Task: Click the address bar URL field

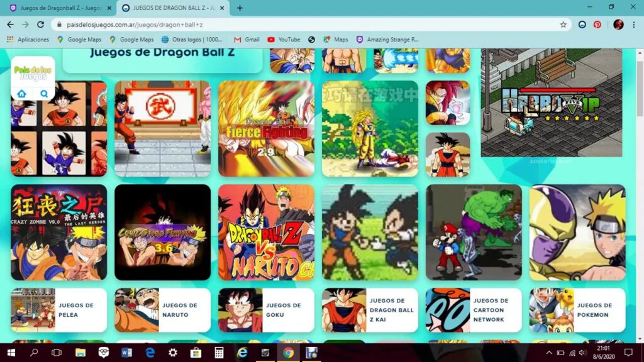Action: point(302,25)
